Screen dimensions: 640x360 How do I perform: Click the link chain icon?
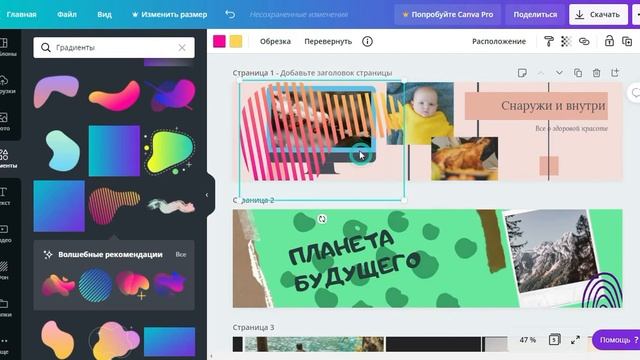(x=584, y=41)
